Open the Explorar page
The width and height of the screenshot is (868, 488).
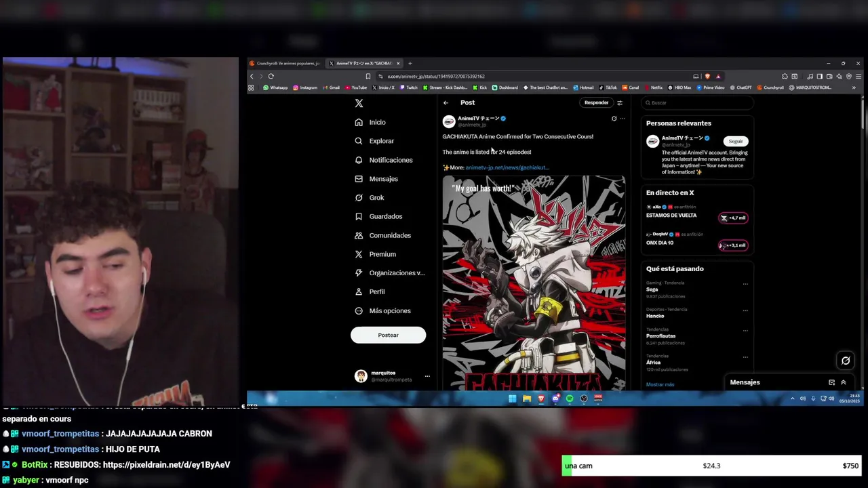click(374, 141)
